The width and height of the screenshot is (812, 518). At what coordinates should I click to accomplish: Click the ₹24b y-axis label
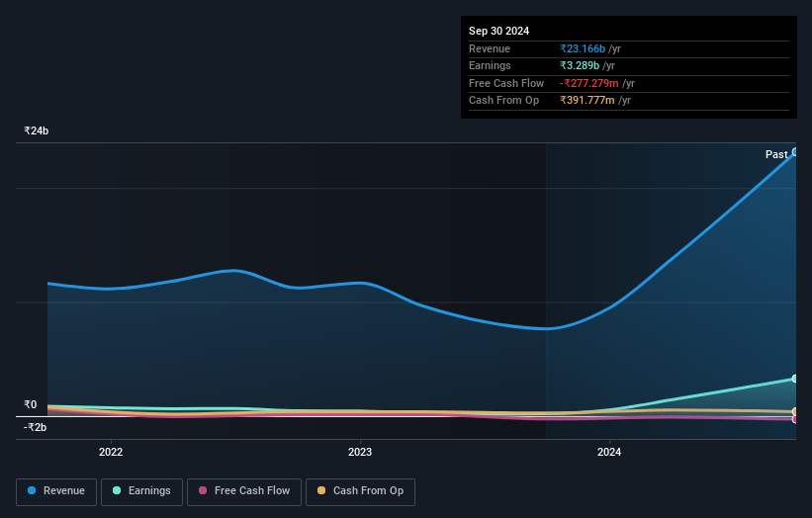coord(37,130)
